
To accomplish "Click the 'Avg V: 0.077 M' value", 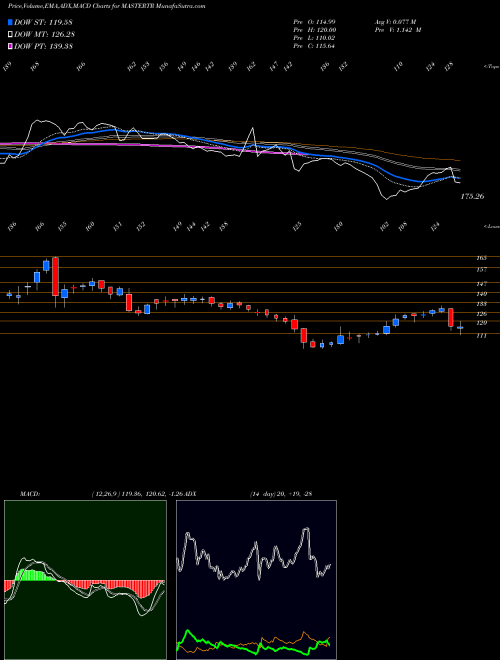I will click(x=395, y=21).
